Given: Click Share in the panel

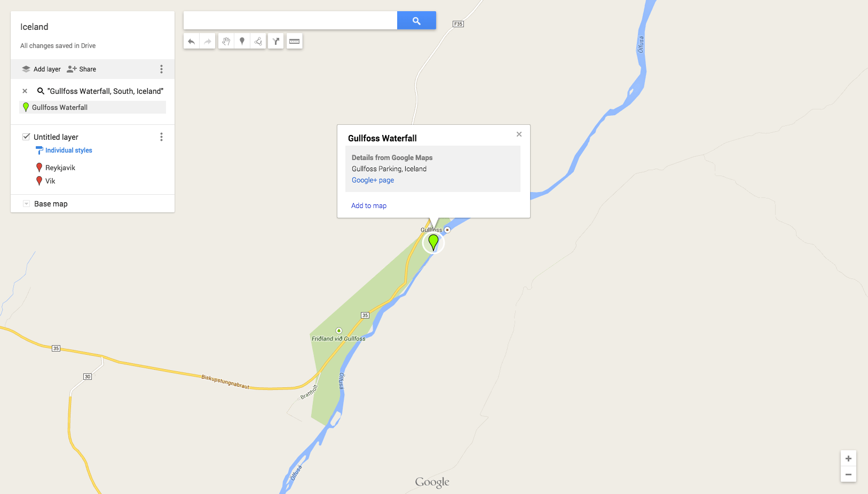Looking at the screenshot, I should pos(82,69).
